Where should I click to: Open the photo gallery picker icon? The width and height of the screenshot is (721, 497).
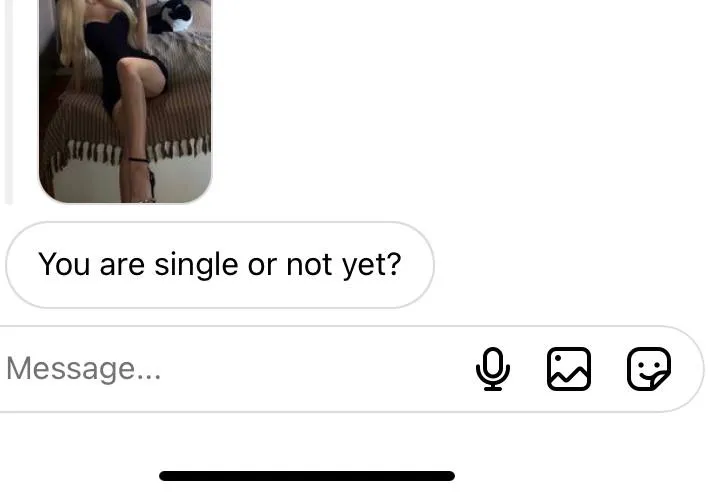coord(569,369)
